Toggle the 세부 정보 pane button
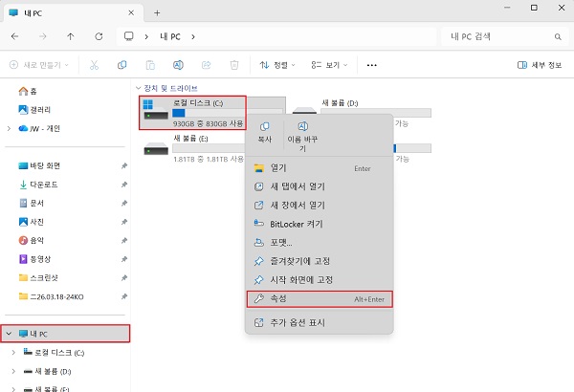Viewport: 574px width, 392px height. pyautogui.click(x=540, y=65)
